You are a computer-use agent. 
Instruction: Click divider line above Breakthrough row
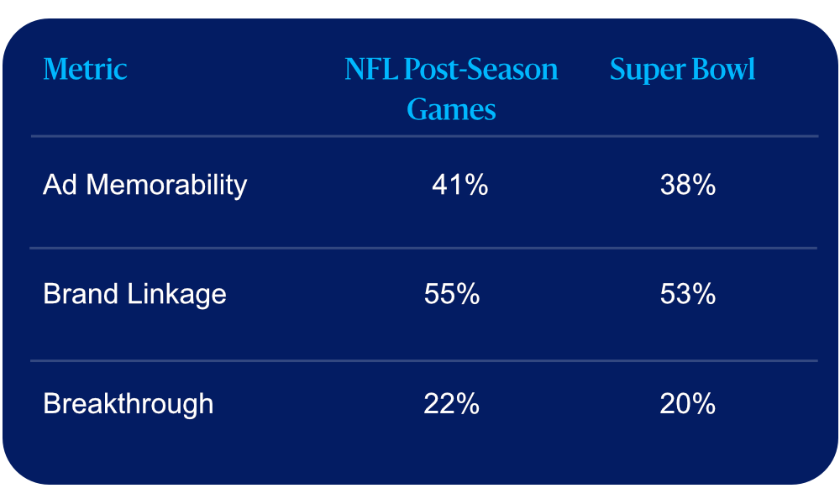[x=423, y=360]
